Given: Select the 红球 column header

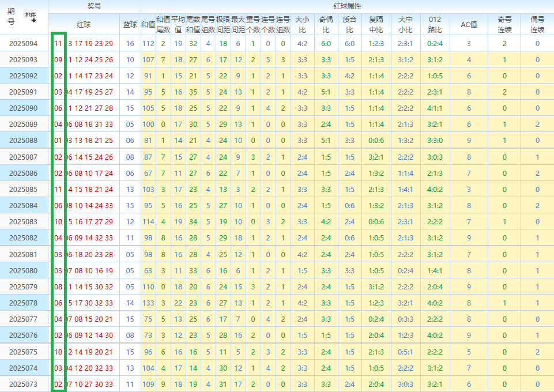Looking at the screenshot, I should [x=84, y=25].
